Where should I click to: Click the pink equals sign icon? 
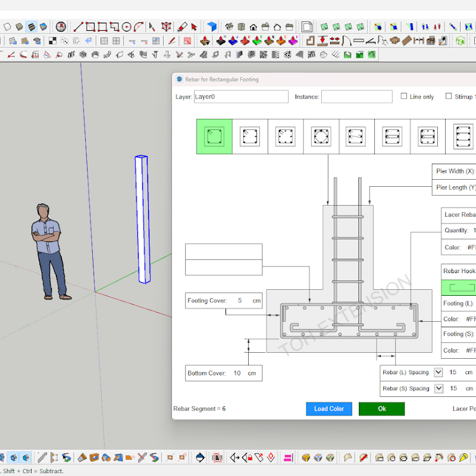pyautogui.click(x=288, y=458)
